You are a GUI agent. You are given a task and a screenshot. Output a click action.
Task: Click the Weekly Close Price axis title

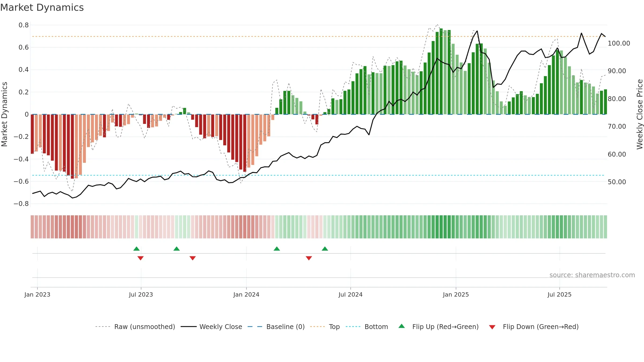pyautogui.click(x=640, y=114)
